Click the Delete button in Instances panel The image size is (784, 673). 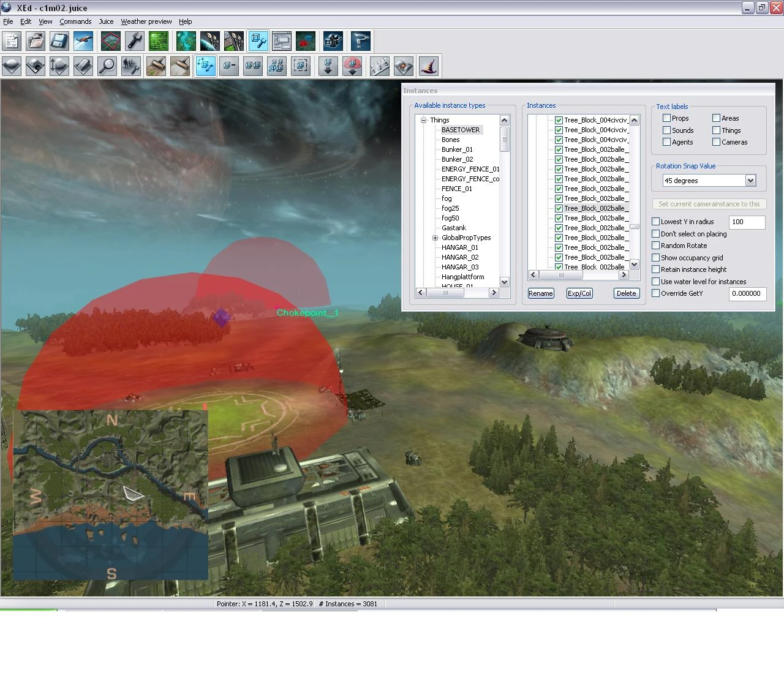pos(626,293)
